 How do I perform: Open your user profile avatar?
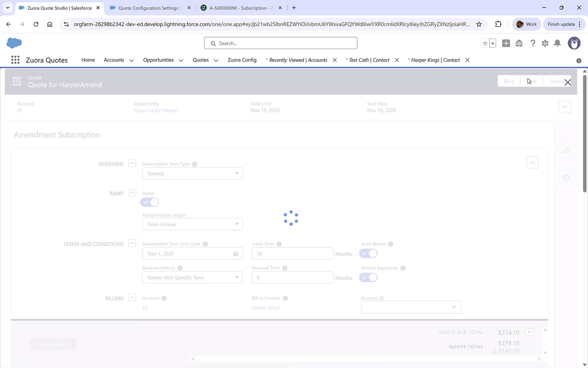point(574,43)
